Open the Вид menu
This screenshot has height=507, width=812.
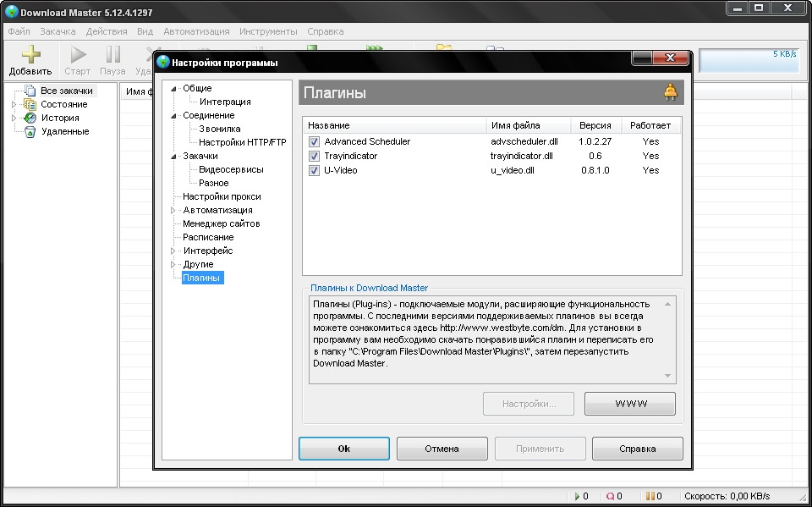[145, 31]
